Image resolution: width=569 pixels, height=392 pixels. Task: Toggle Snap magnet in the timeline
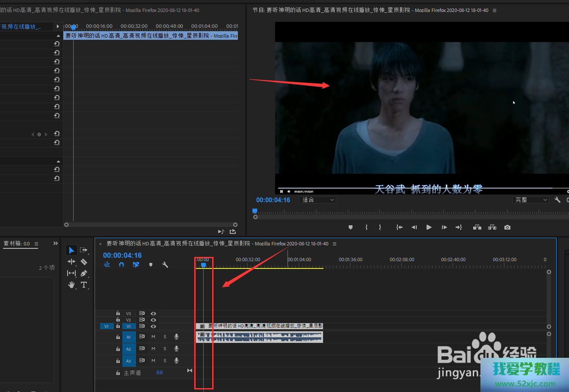pyautogui.click(x=122, y=265)
